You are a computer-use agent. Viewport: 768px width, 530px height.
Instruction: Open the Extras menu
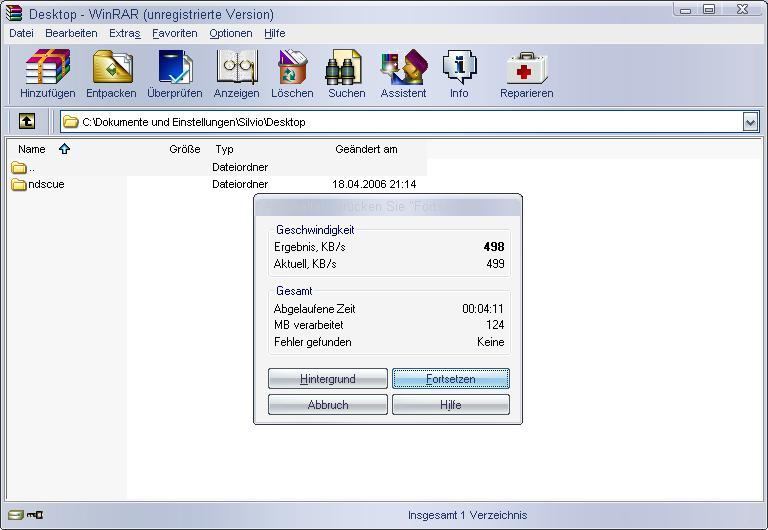pos(125,33)
